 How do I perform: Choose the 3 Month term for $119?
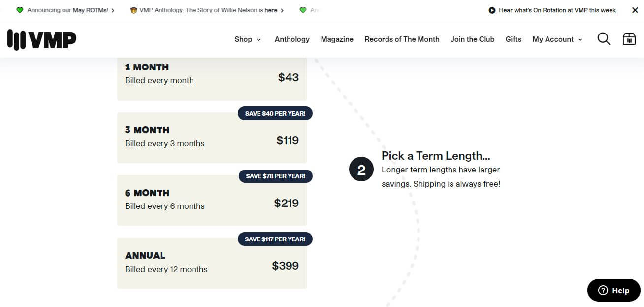tap(212, 137)
